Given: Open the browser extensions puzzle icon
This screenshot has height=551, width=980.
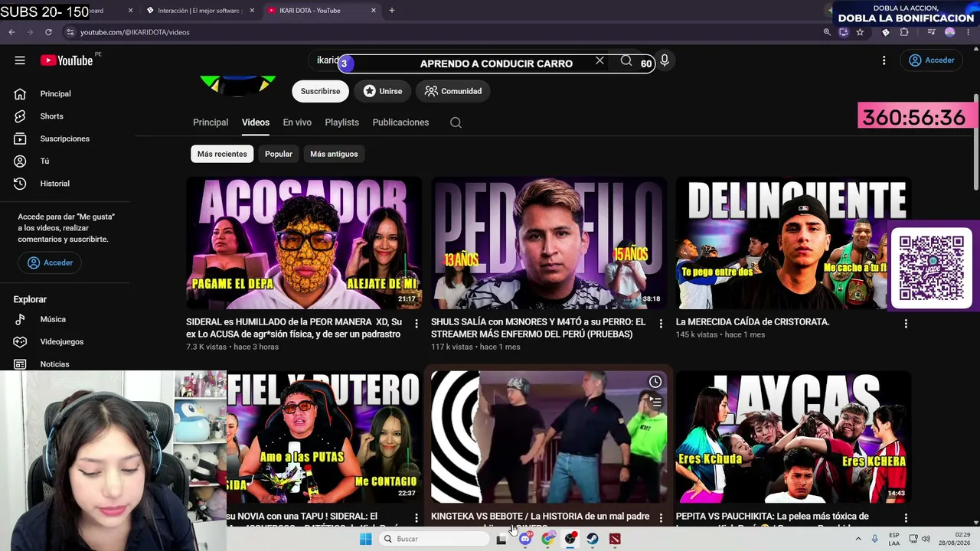Looking at the screenshot, I should pyautogui.click(x=904, y=32).
